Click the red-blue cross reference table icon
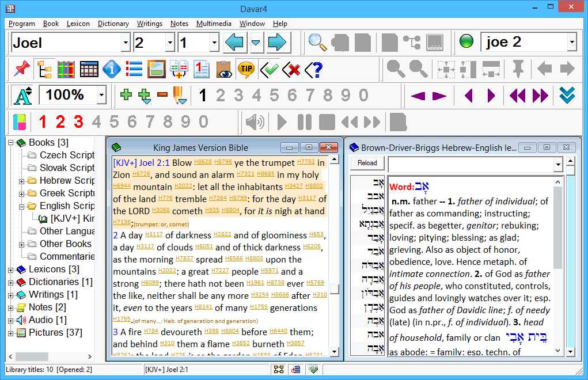 [x=179, y=69]
